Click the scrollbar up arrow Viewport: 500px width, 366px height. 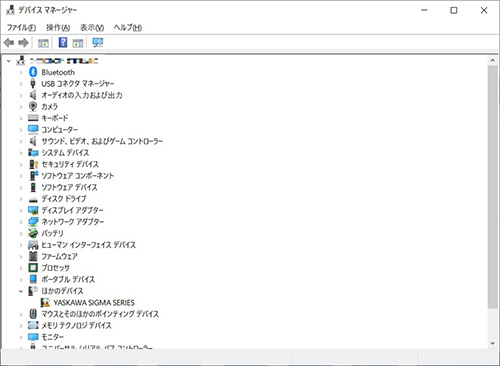(493, 61)
